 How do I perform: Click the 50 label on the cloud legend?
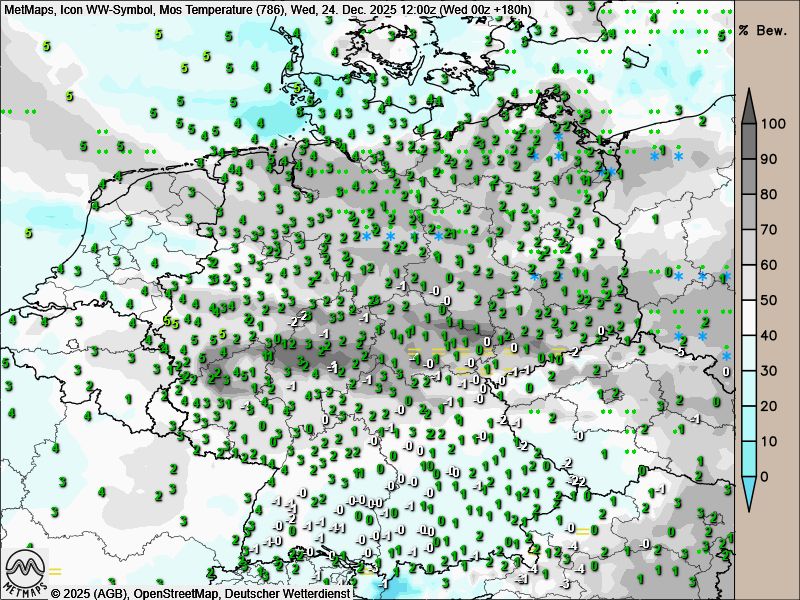click(x=769, y=300)
